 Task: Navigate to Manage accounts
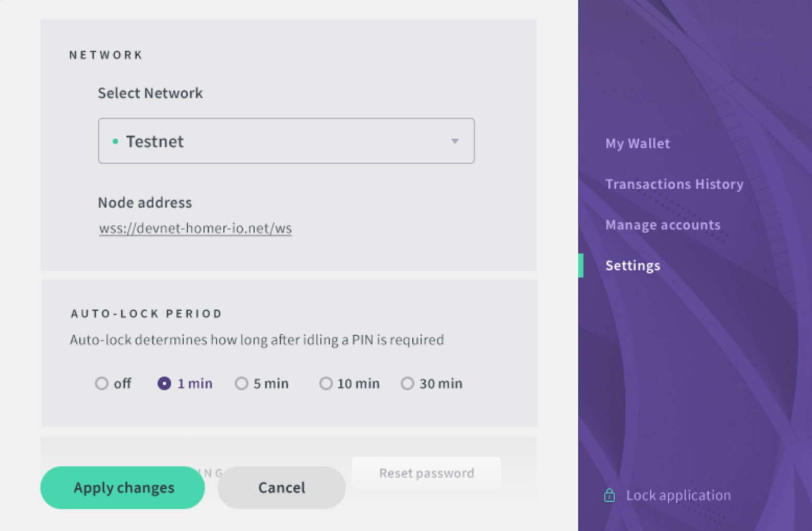[x=663, y=225]
